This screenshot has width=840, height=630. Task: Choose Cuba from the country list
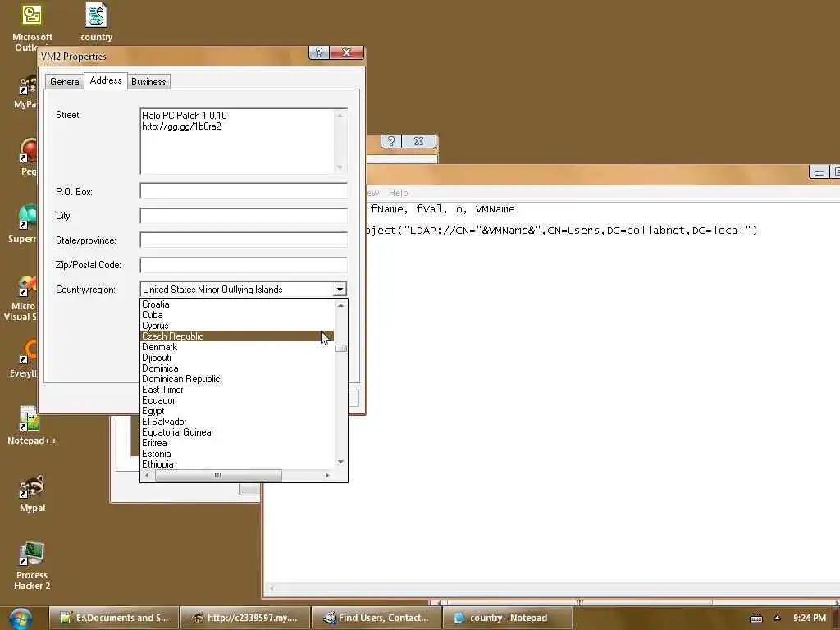pyautogui.click(x=237, y=315)
